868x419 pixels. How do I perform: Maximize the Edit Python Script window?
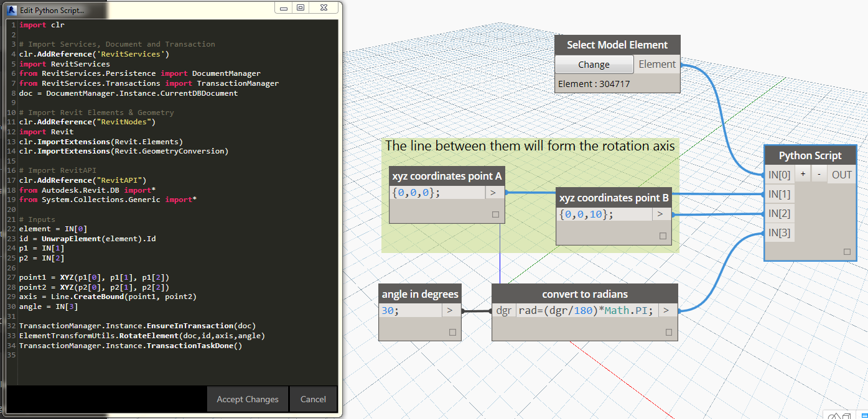point(301,8)
